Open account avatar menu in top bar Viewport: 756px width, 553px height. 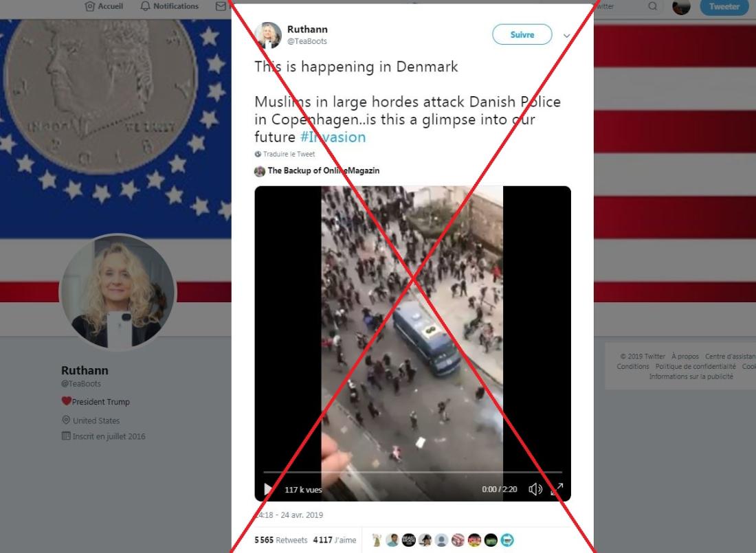(x=681, y=6)
